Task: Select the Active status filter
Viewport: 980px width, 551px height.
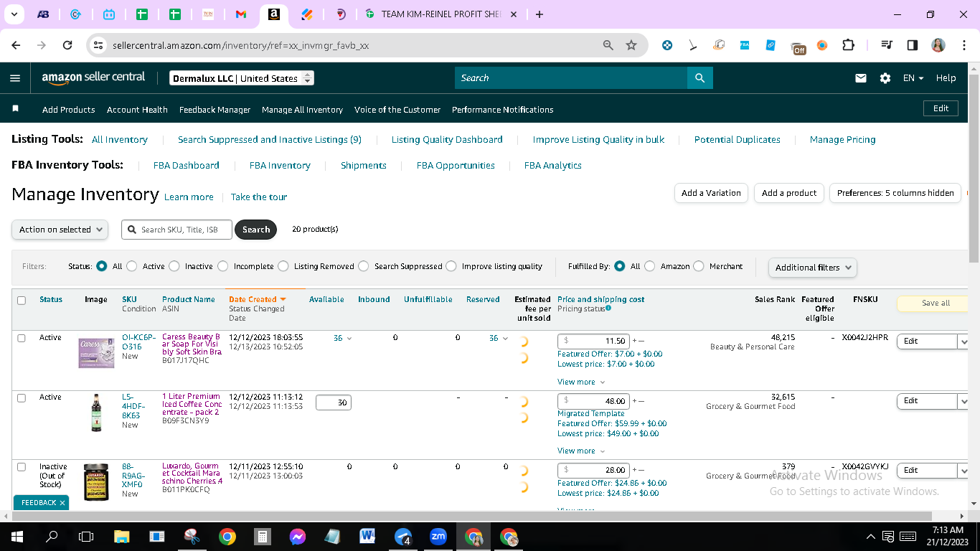Action: [x=131, y=266]
